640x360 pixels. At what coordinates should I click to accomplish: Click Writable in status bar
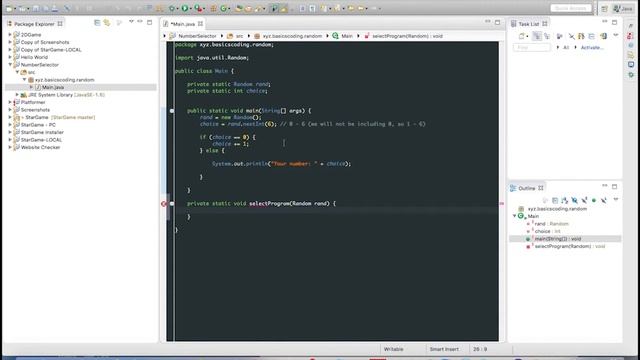(x=393, y=349)
